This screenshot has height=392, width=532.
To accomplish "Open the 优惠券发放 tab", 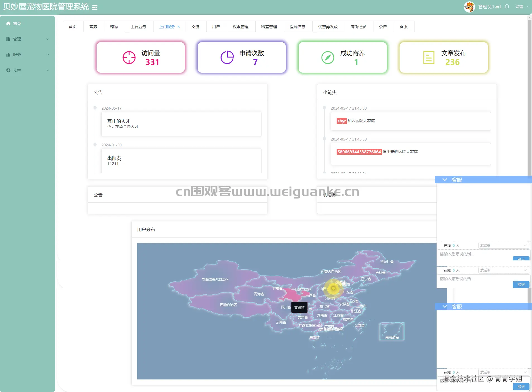I will pos(328,27).
